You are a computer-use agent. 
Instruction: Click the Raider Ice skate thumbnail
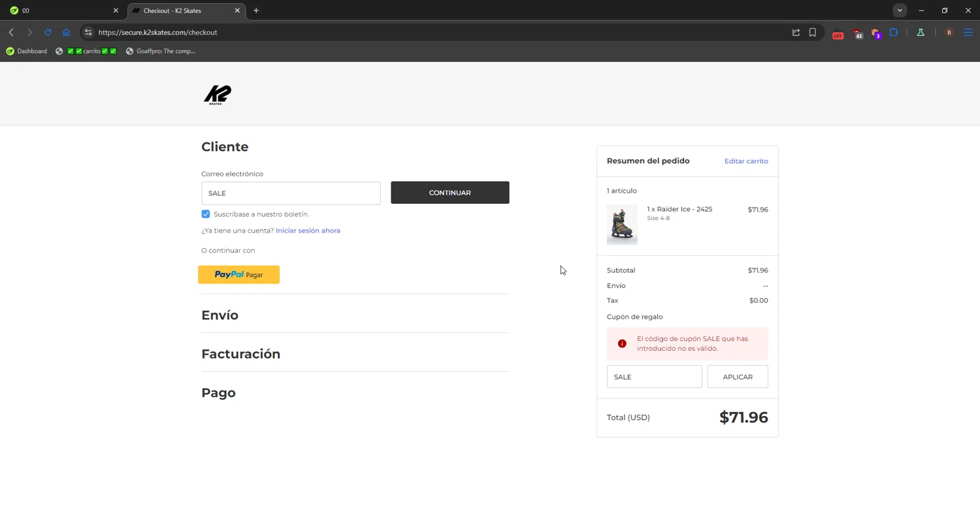click(622, 225)
